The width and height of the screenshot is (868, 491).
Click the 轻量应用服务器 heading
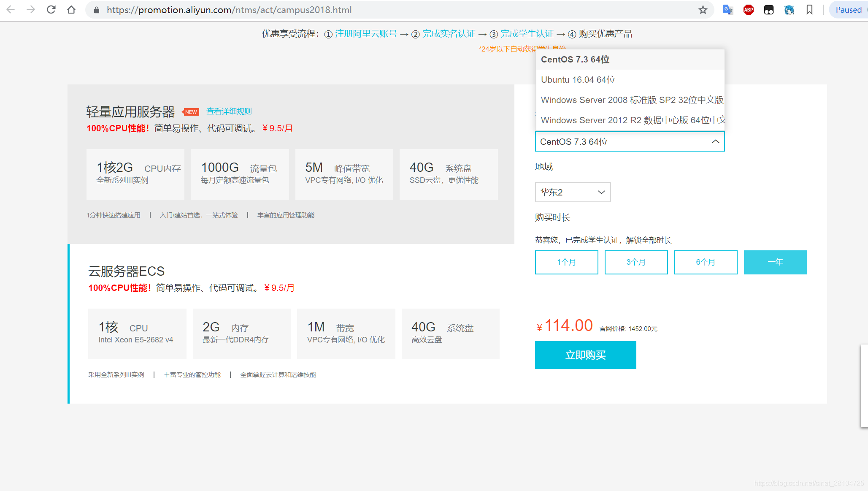(130, 112)
